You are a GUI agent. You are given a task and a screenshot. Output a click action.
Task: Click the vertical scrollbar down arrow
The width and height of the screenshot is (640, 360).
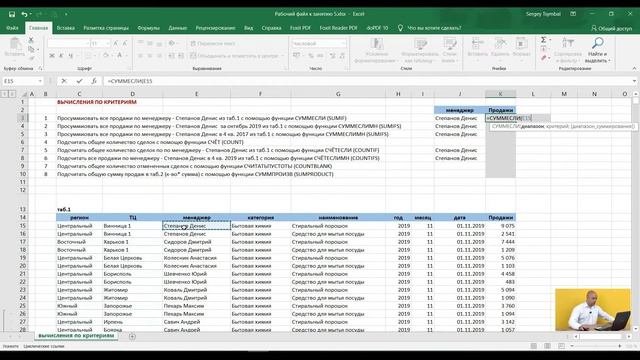click(636, 328)
